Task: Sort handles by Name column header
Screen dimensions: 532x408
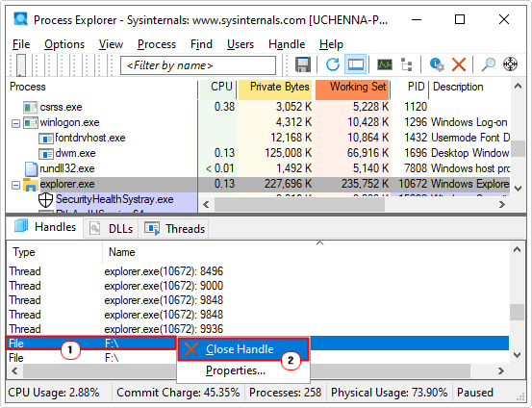Action: click(x=305, y=252)
